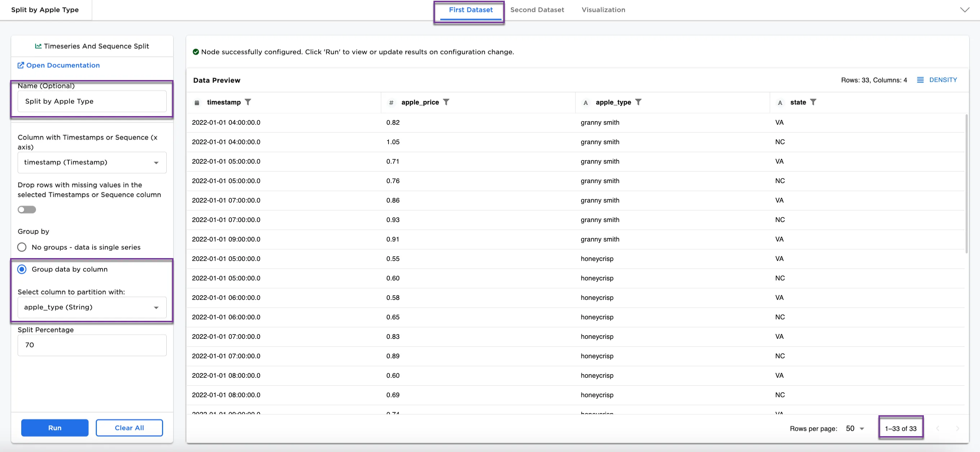Click the Split Percentage input field
Screen dimensions: 980x452
point(92,345)
